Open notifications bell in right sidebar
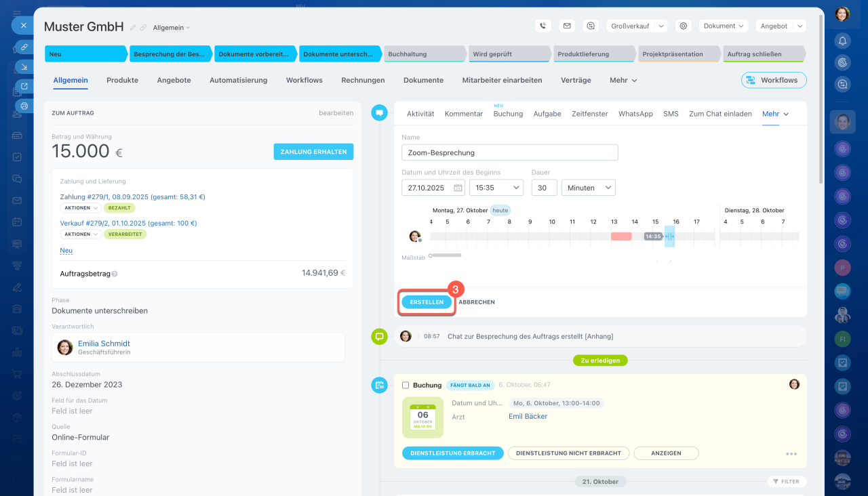 pyautogui.click(x=842, y=41)
